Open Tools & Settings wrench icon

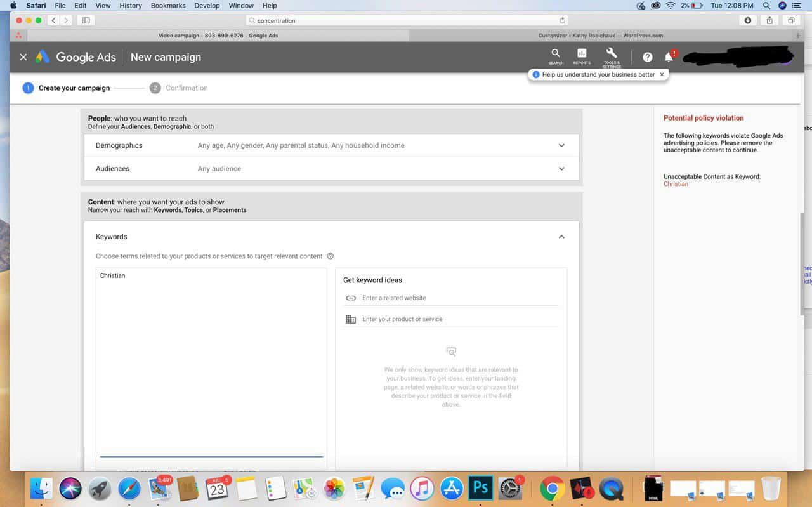612,57
